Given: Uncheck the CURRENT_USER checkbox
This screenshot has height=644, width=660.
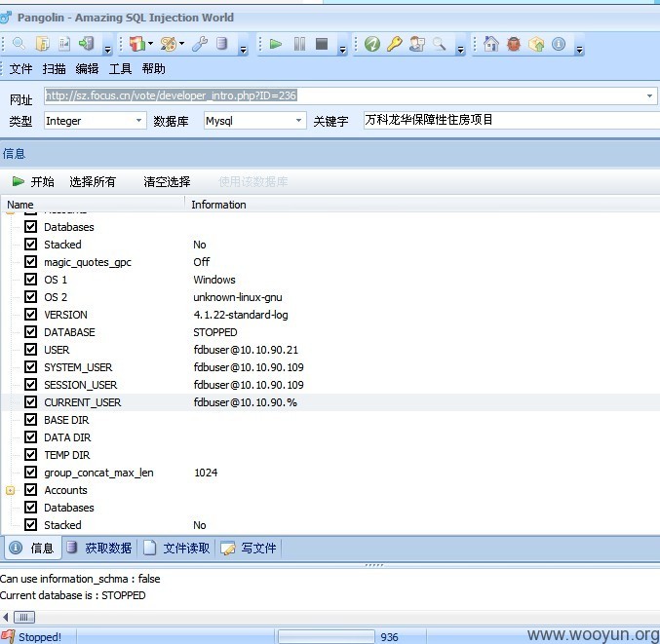Looking at the screenshot, I should tap(30, 402).
